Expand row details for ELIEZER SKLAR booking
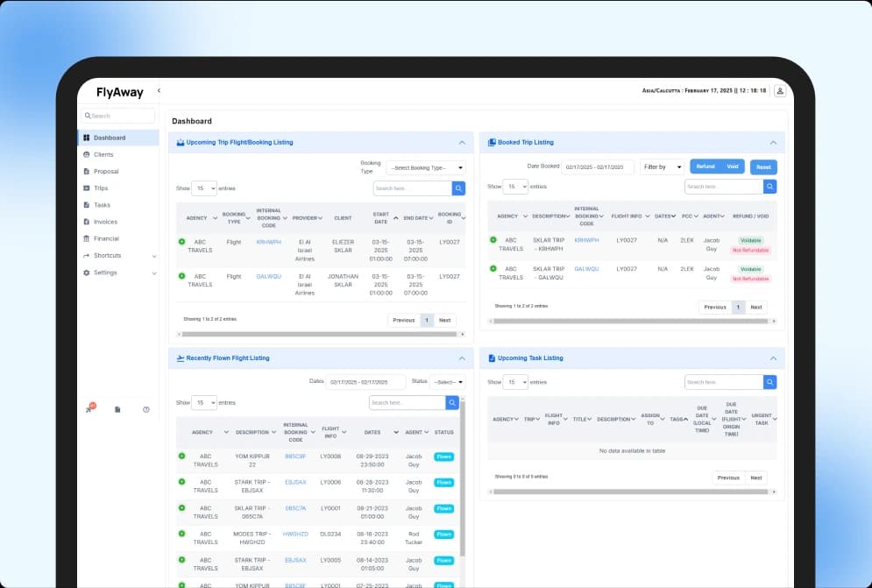Screen dimensions: 872x588 [x=182, y=242]
